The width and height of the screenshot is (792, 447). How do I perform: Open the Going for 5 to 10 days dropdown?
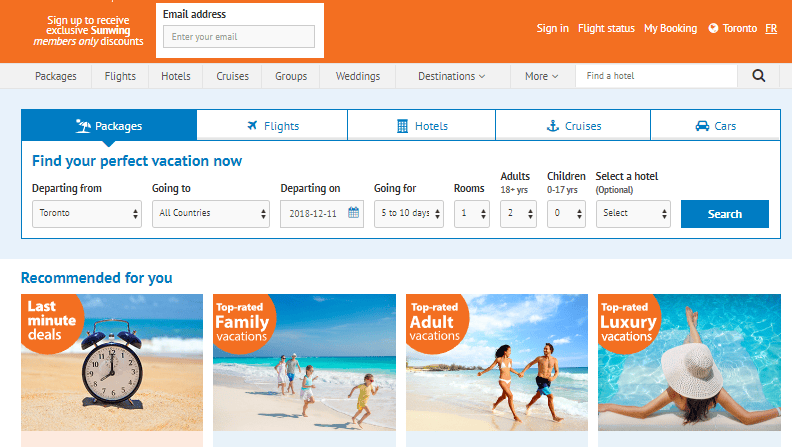(409, 214)
